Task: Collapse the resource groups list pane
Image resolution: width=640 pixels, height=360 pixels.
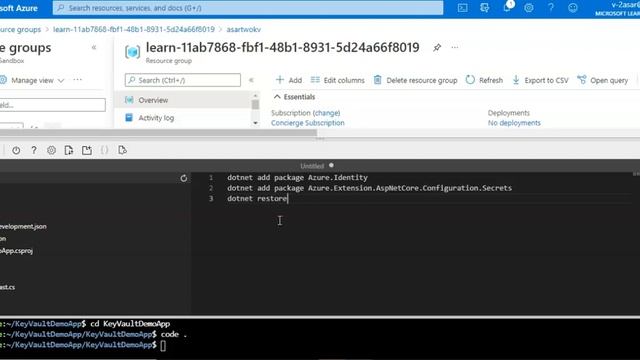Action: click(x=94, y=48)
